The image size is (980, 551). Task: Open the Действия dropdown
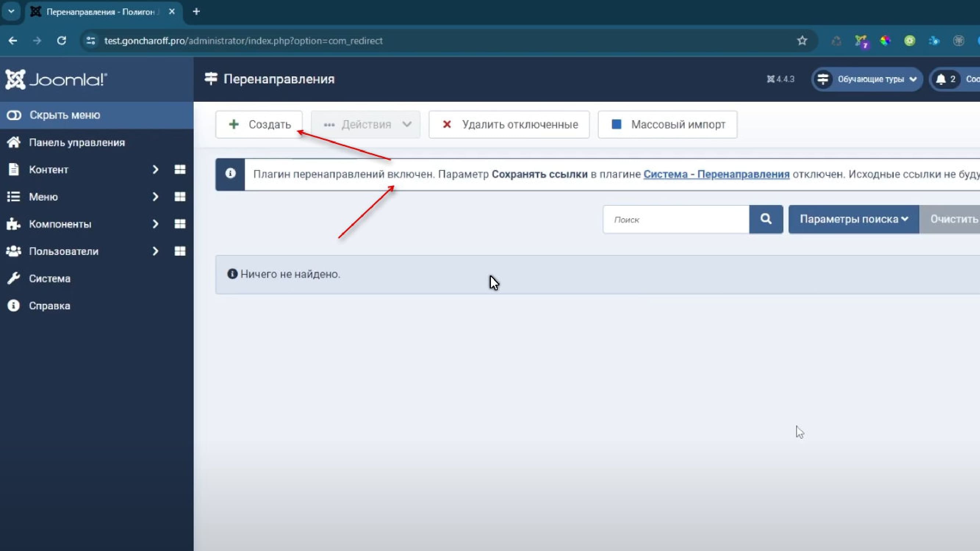click(366, 125)
